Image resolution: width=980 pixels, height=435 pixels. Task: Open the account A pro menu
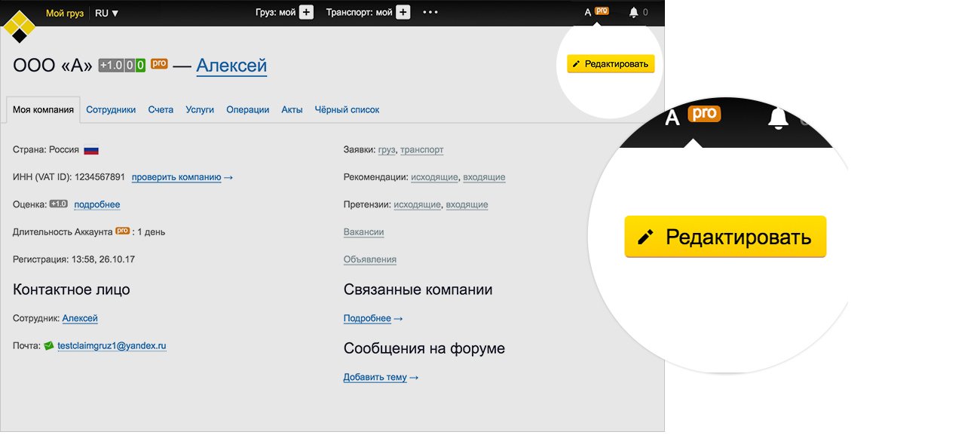(596, 12)
